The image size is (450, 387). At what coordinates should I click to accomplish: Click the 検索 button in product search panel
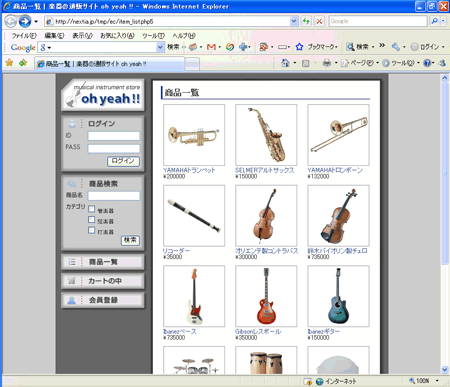[x=130, y=240]
